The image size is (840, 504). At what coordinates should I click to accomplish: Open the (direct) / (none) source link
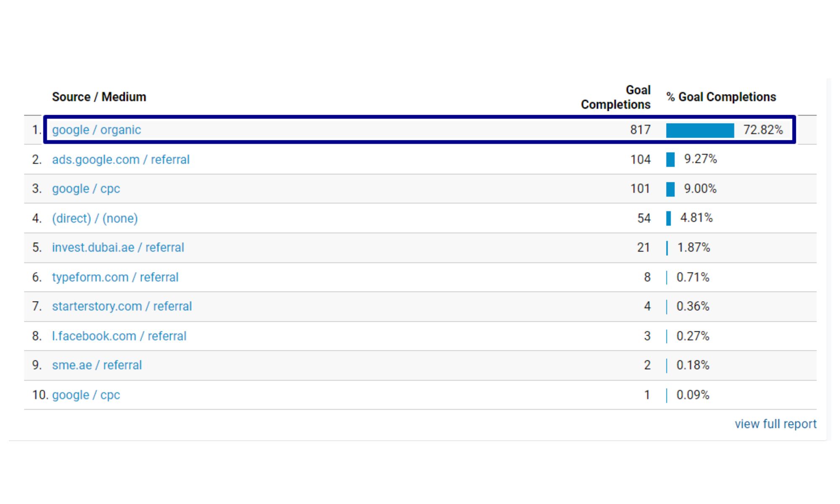pos(94,218)
